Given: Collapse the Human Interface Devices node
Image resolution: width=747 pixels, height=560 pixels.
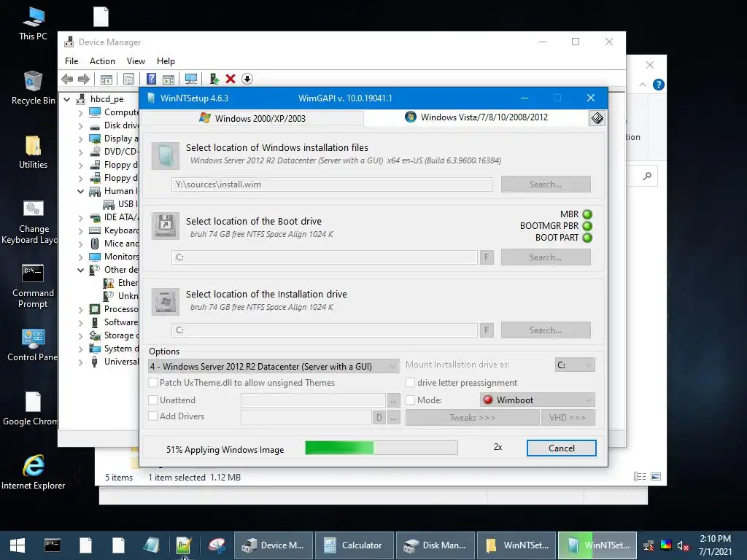Looking at the screenshot, I should [80, 192].
